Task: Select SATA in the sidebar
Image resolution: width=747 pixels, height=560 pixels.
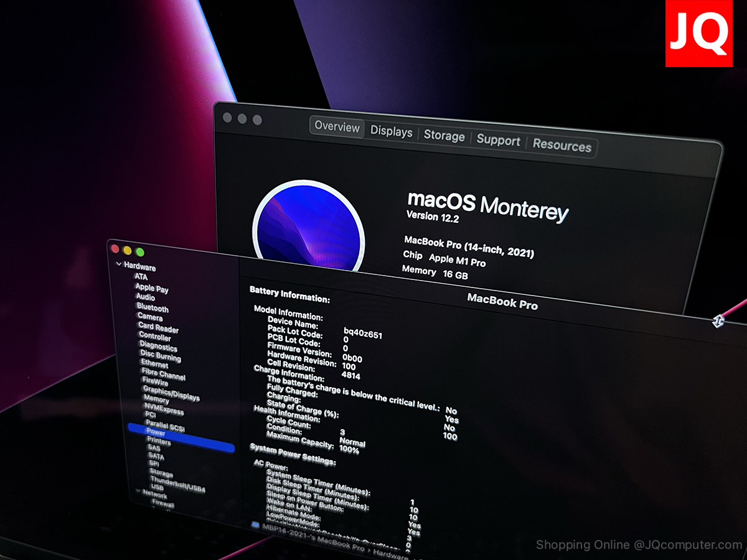Action: coord(156,457)
